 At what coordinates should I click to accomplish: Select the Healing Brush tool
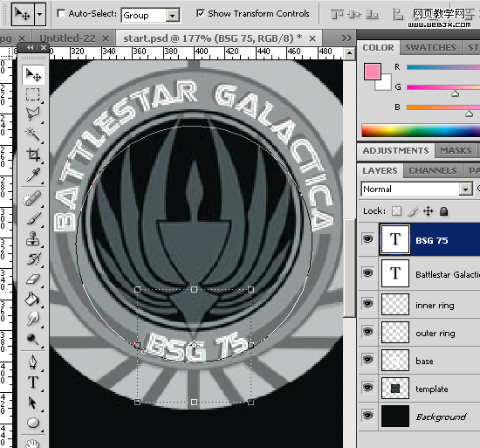click(33, 198)
